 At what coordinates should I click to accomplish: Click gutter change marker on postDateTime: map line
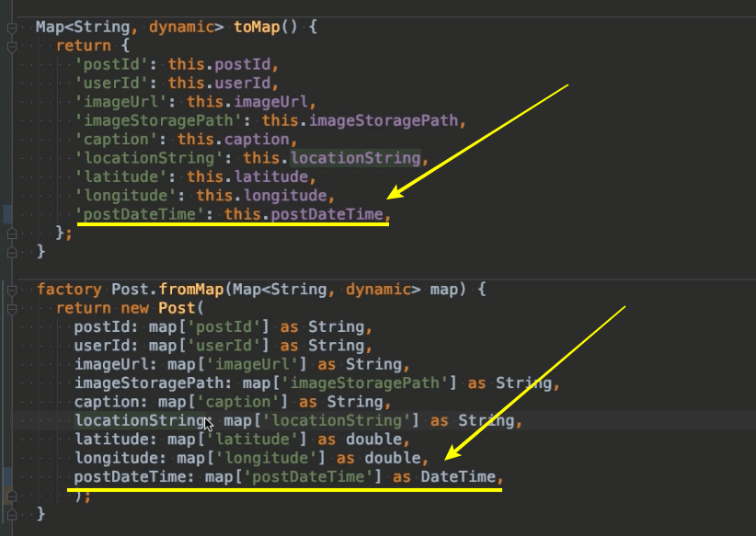[7, 477]
